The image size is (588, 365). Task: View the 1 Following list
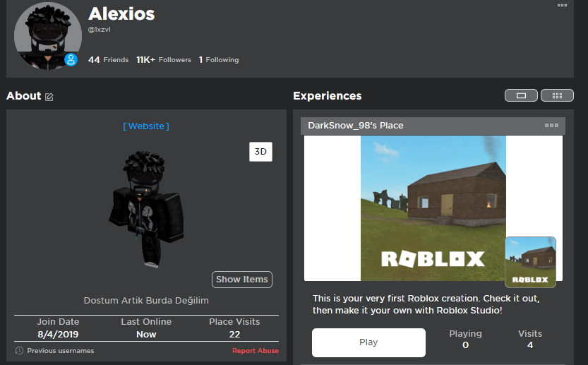point(219,59)
